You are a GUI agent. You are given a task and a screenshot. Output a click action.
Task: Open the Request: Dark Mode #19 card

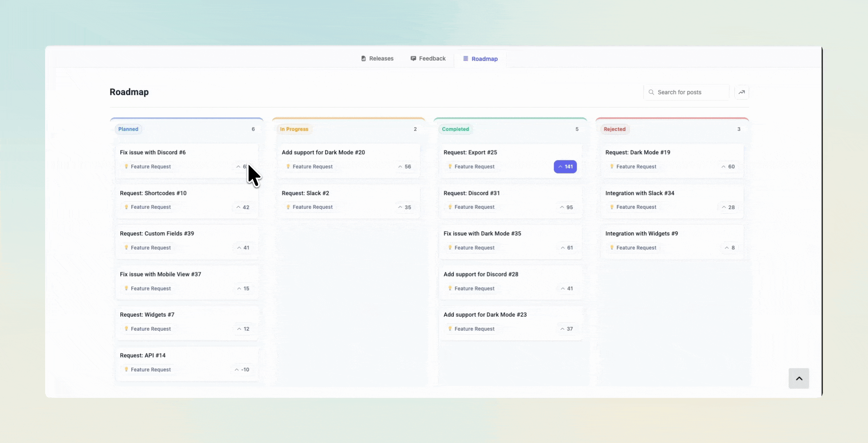point(638,152)
